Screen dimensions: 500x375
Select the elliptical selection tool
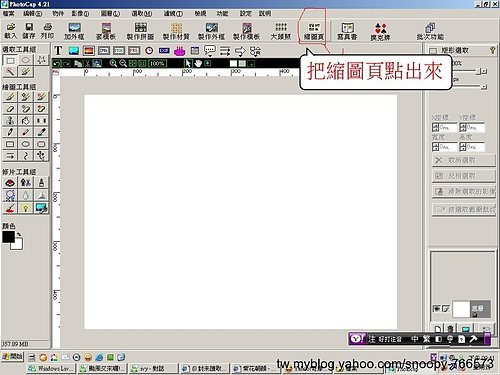(x=26, y=60)
